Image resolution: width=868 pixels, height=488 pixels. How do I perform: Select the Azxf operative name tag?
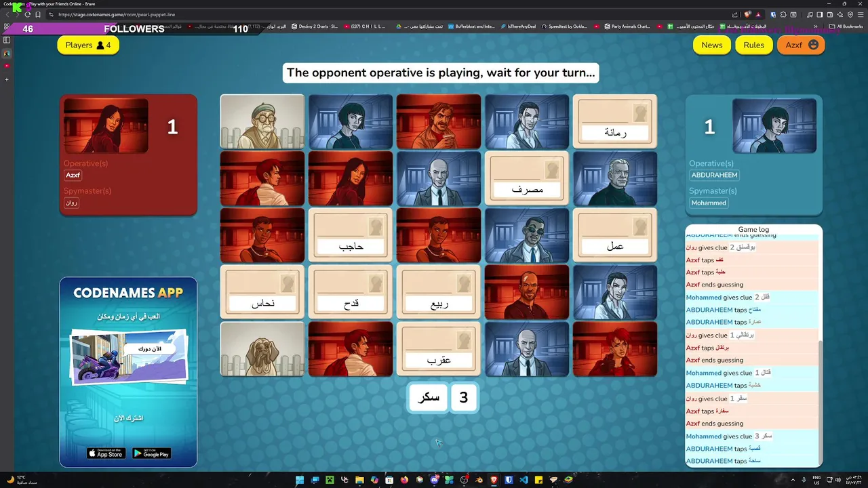pos(73,176)
